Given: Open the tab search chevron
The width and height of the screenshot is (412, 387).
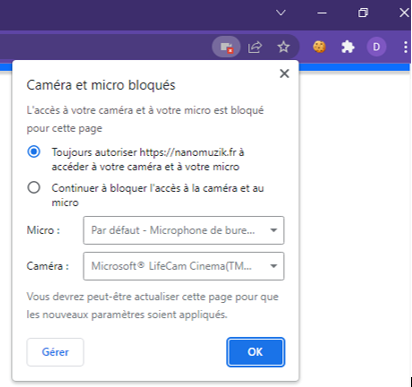Looking at the screenshot, I should pos(281,13).
